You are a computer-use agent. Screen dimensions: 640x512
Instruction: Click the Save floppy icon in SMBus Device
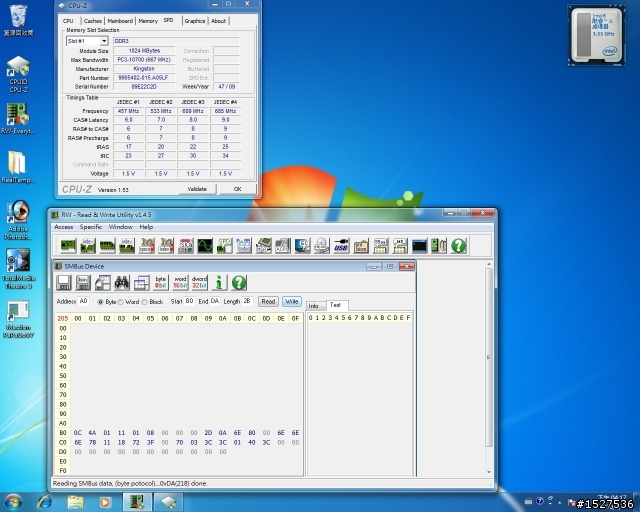64,283
